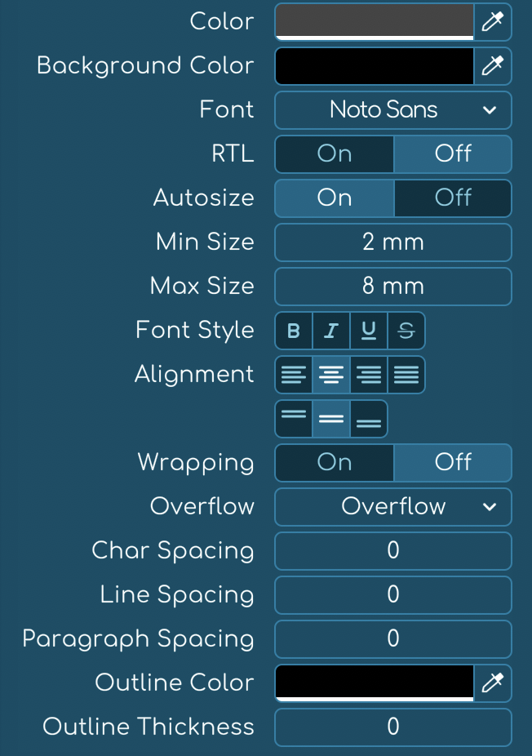Click the Max Size 8 mm field
This screenshot has width=532, height=756.
click(x=393, y=287)
